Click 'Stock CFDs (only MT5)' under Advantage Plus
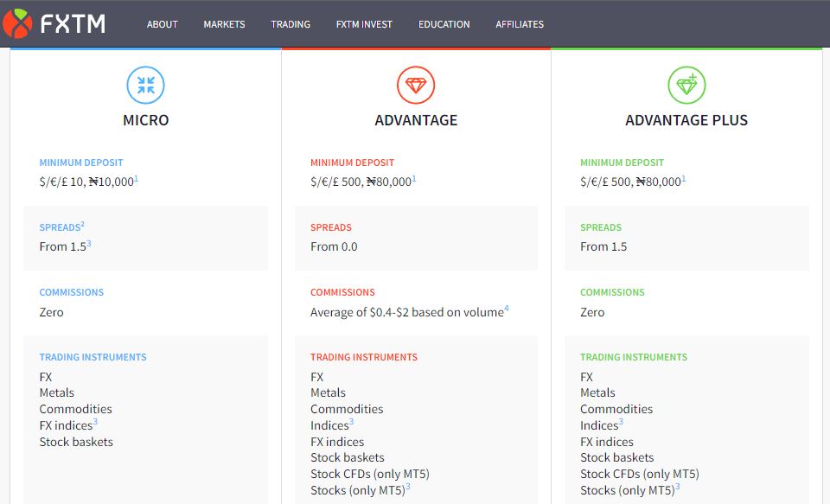The width and height of the screenshot is (830, 504). coord(640,474)
